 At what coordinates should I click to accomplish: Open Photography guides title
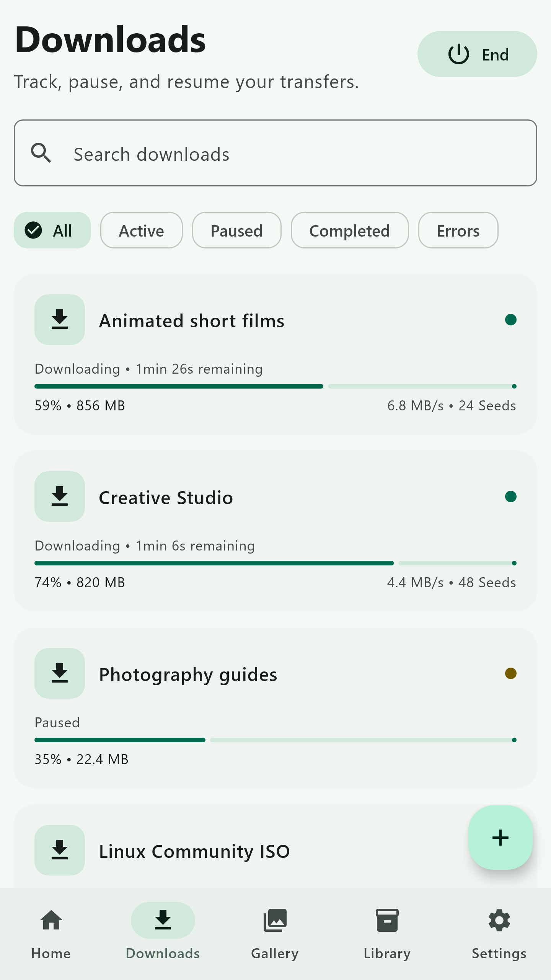(188, 675)
